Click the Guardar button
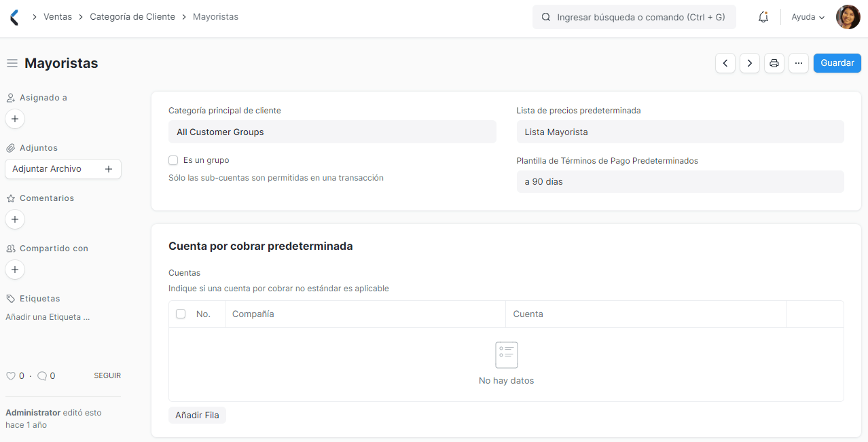Screen dimensions: 868x442 [837, 63]
